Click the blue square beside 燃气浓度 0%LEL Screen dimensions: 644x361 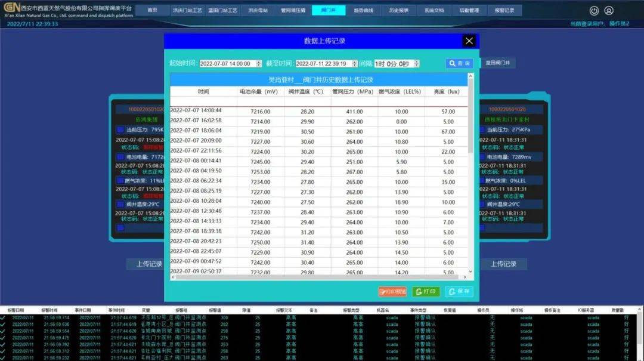click(x=482, y=180)
